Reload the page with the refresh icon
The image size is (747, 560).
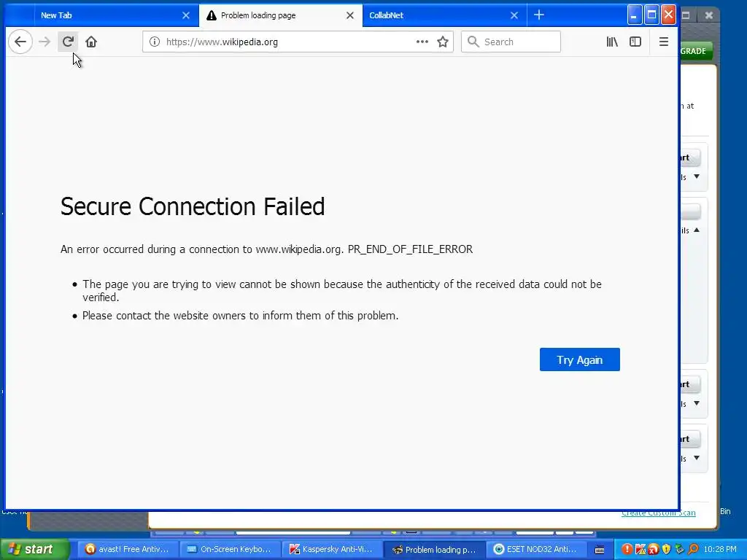68,42
